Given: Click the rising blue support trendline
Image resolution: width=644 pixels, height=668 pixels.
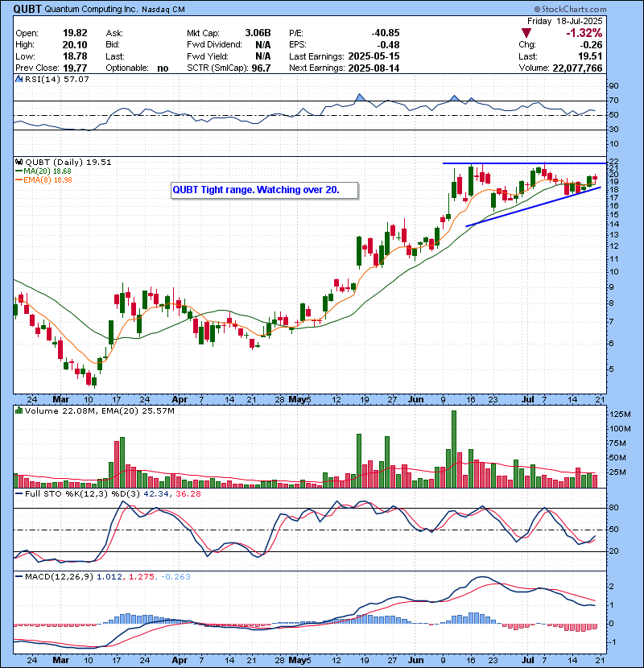Looking at the screenshot, I should tap(533, 207).
